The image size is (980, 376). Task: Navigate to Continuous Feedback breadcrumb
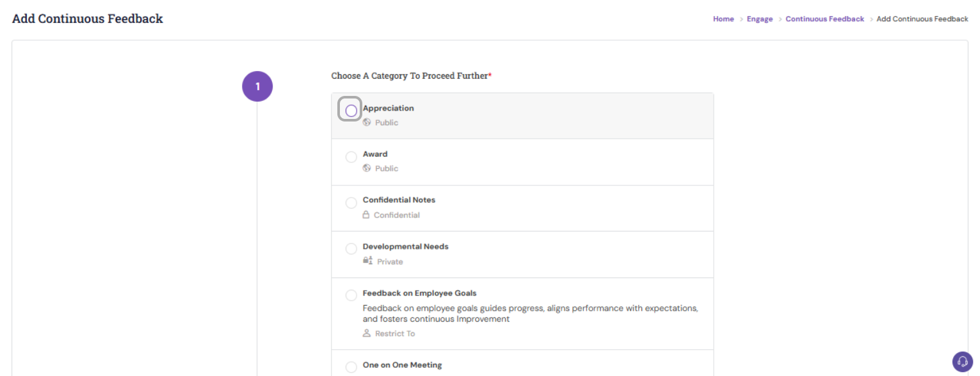click(x=824, y=19)
